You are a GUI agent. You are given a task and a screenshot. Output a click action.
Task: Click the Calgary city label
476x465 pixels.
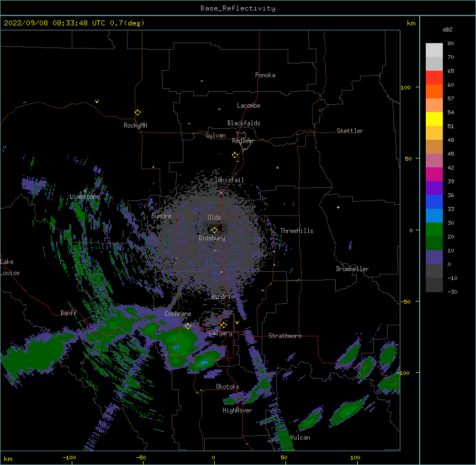coord(221,333)
